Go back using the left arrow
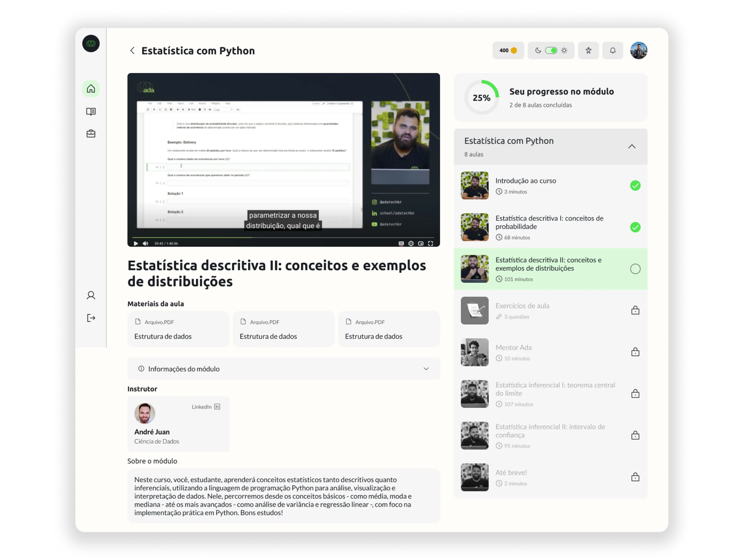This screenshot has width=744, height=560. [x=133, y=50]
